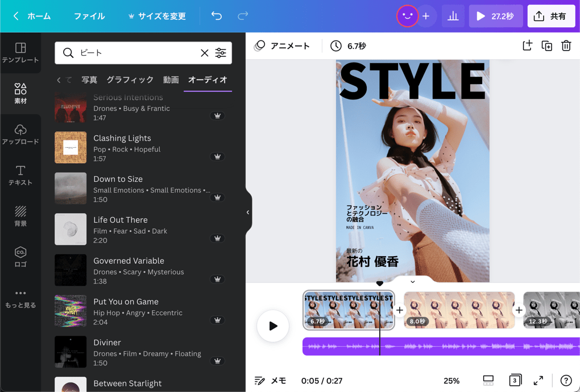Click the 共有 share button
Image resolution: width=580 pixels, height=392 pixels.
[551, 16]
